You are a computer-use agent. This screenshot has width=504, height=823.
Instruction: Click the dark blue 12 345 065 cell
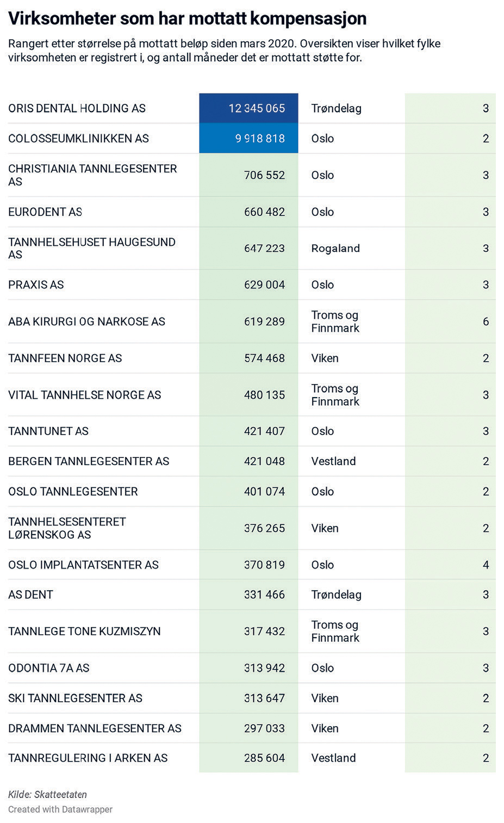[249, 108]
